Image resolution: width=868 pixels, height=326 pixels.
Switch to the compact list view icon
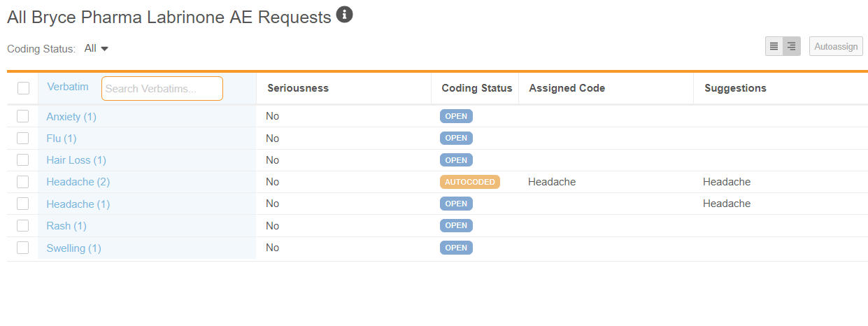pos(774,46)
